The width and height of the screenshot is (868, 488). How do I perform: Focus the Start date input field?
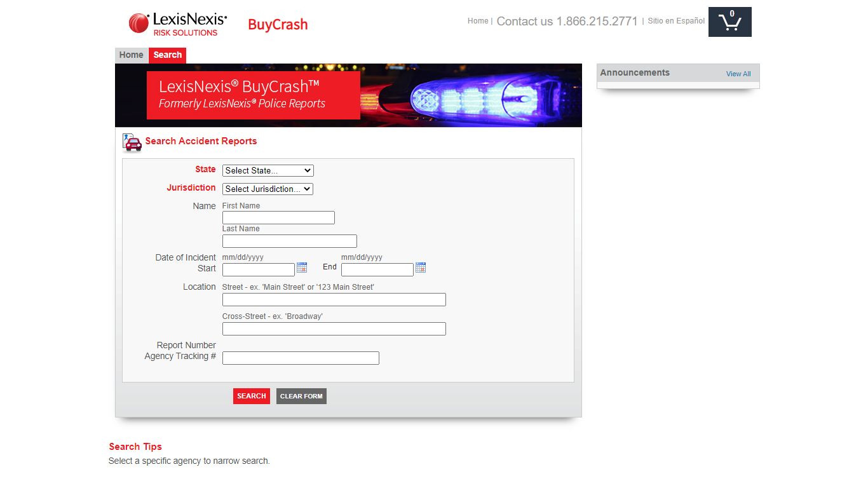(259, 270)
